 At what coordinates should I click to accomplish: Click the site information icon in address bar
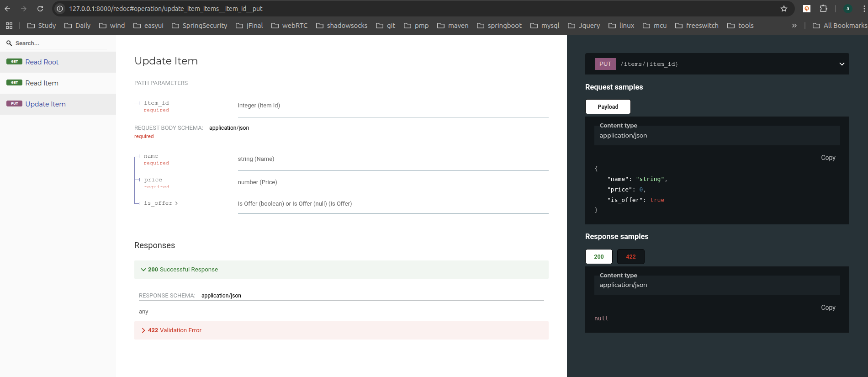click(x=60, y=9)
